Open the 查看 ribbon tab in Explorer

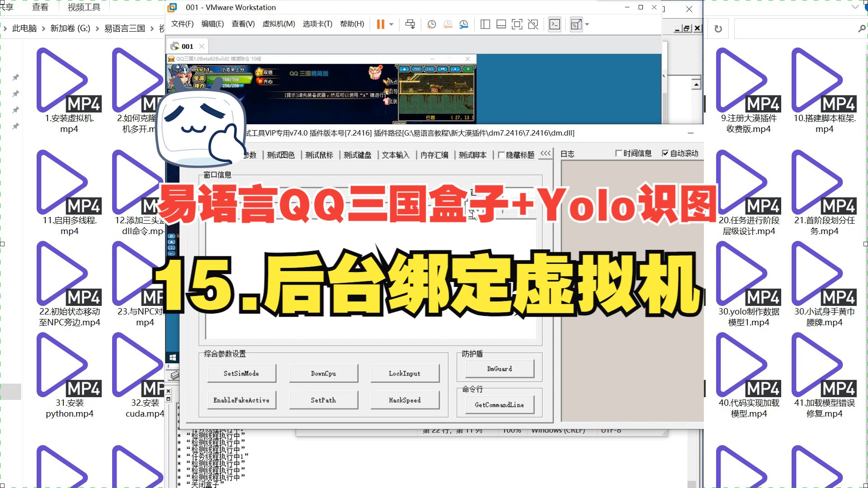(x=40, y=7)
